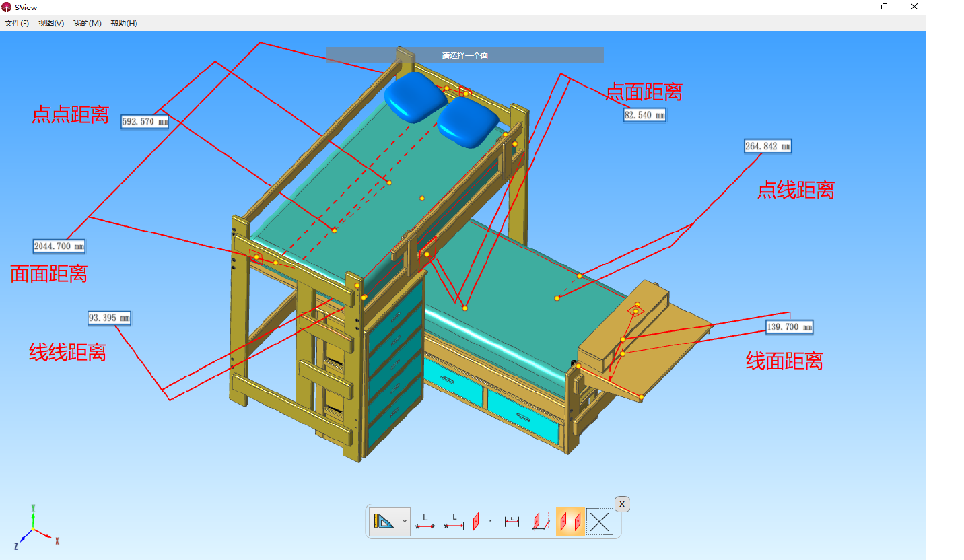
Task: Click the SView application logo icon
Action: click(7, 7)
